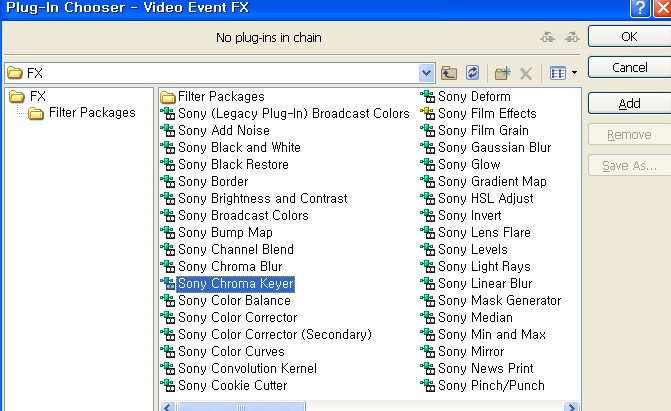Select the Sony Deform plug-in icon
This screenshot has width=671, height=411.
428,97
